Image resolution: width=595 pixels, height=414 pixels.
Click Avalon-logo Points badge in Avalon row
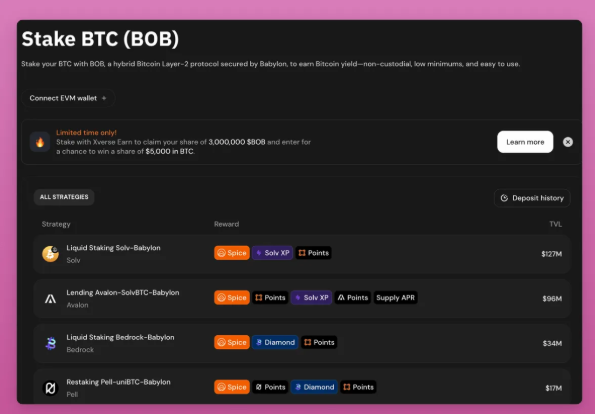(353, 298)
